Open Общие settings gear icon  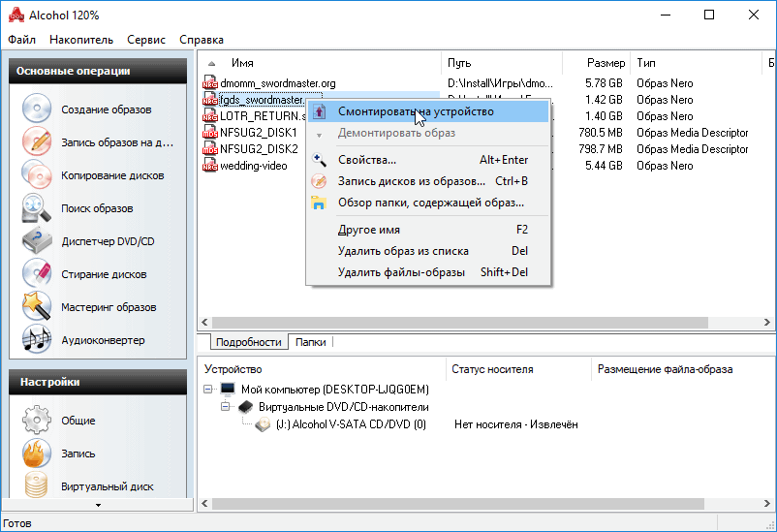click(x=37, y=421)
